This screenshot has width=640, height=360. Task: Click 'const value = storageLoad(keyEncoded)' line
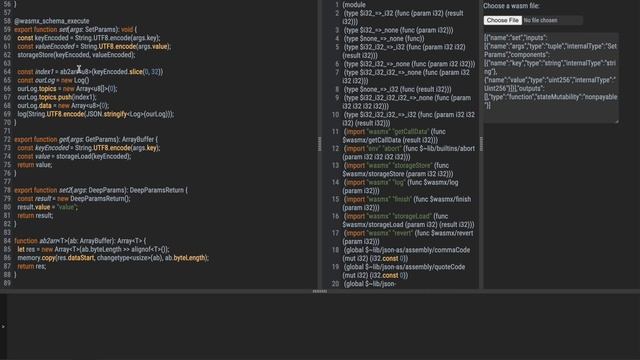point(74,156)
